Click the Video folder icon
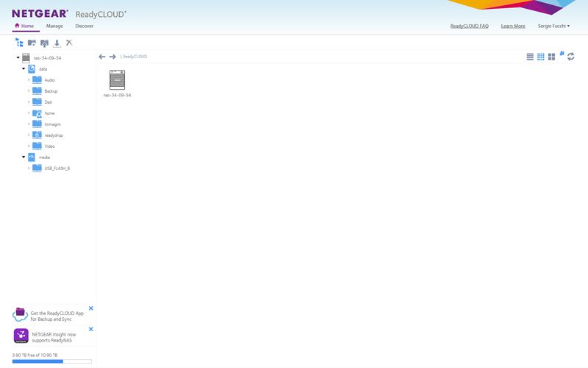Image resolution: width=588 pixels, height=368 pixels. click(37, 146)
